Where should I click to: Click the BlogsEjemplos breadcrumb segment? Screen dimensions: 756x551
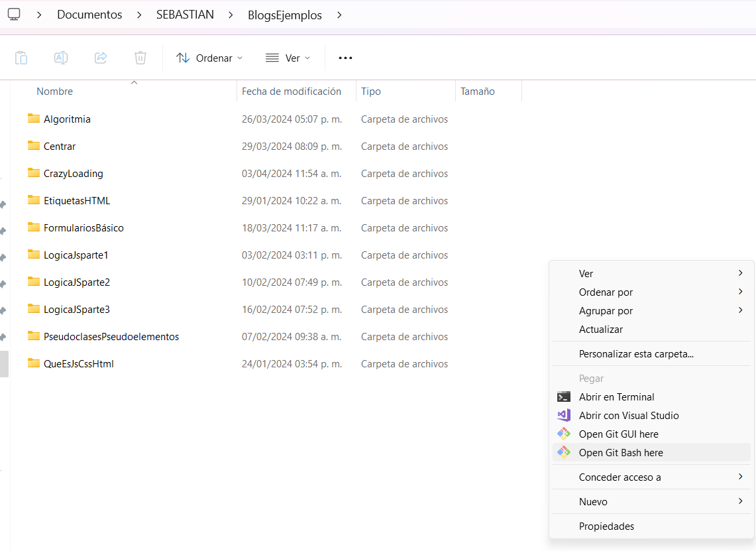(x=284, y=15)
